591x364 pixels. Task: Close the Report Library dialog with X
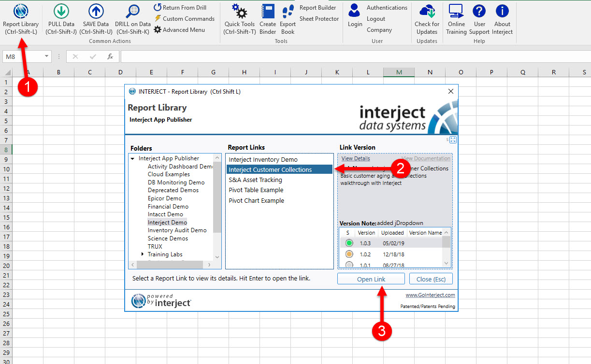point(451,91)
